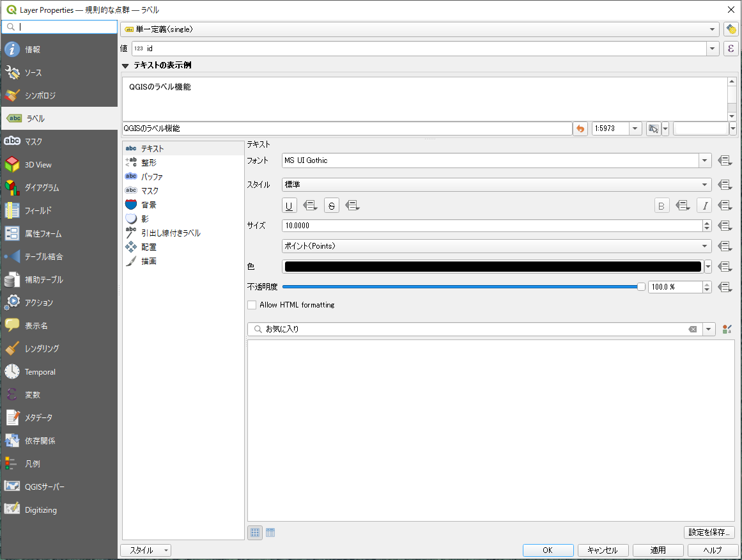This screenshot has height=560, width=742.
Task: Toggle strikethrough formatting
Action: coord(331,205)
